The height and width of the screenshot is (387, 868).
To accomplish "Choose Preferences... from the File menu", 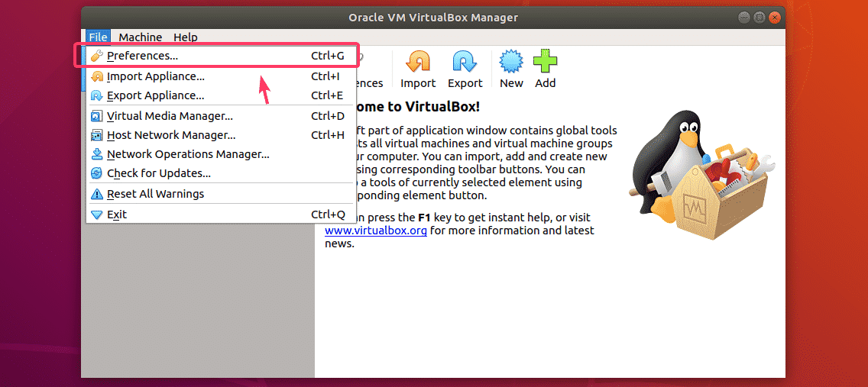I will (x=220, y=56).
